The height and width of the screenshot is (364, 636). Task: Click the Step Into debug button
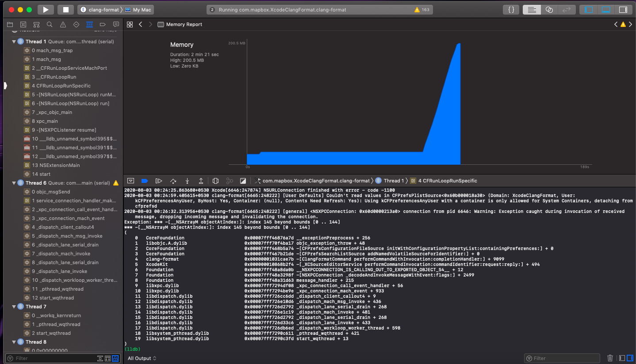click(x=187, y=181)
